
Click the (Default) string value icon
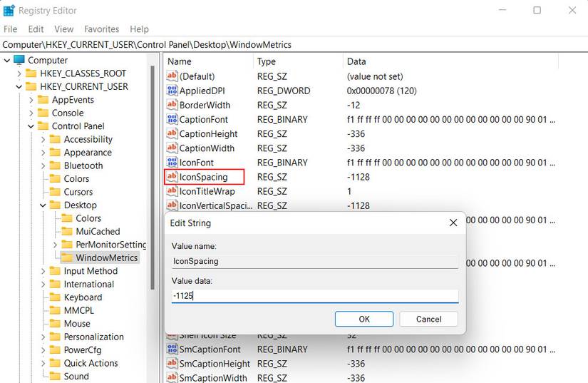click(172, 76)
